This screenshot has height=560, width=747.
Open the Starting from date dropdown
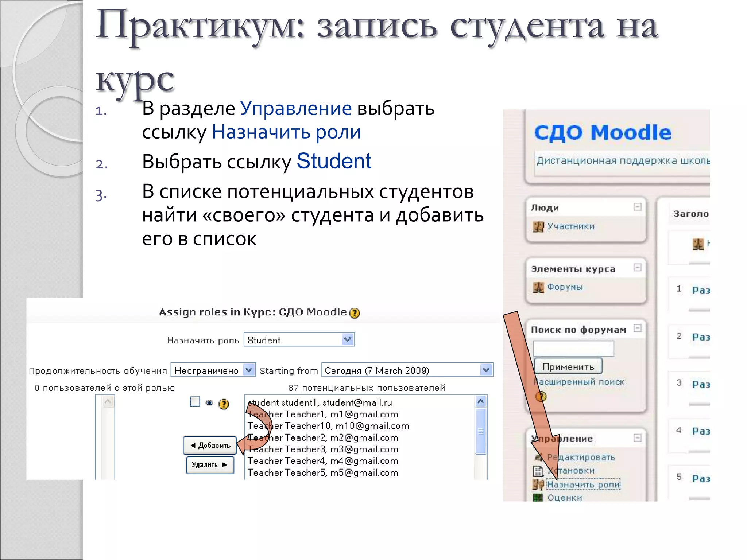pyautogui.click(x=407, y=370)
